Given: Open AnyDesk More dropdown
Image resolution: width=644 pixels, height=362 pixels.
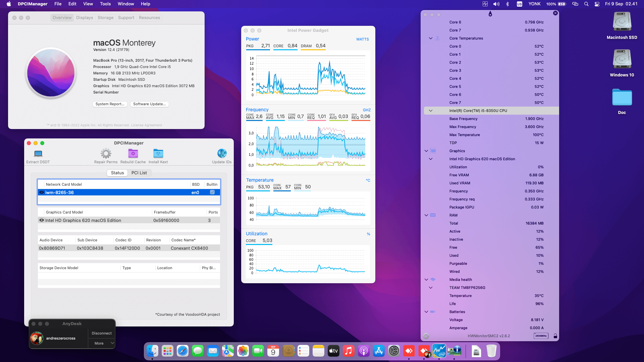Looking at the screenshot, I should click(x=102, y=343).
